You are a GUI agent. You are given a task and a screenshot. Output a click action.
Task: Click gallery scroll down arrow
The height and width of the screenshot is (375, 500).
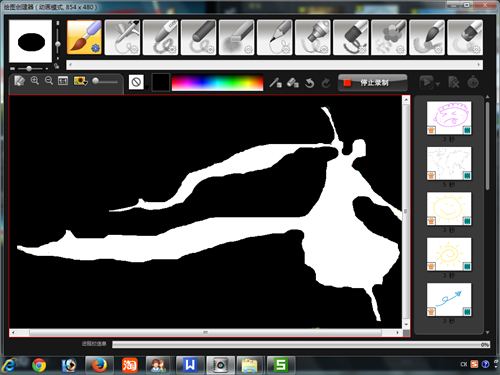487,332
